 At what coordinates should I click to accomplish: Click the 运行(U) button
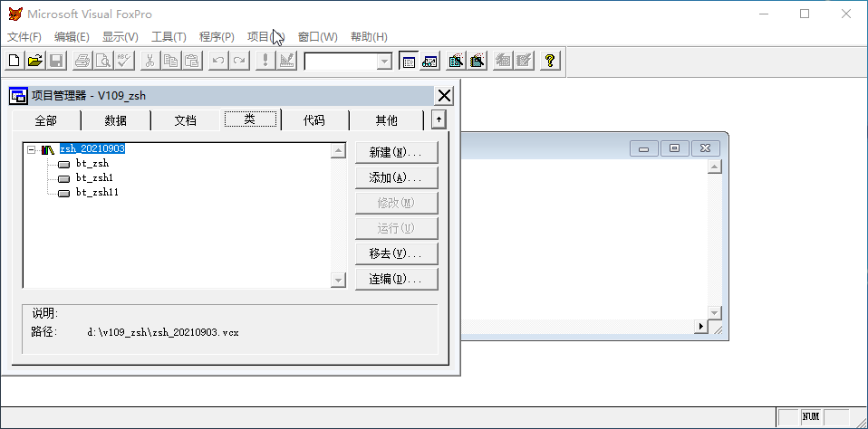pyautogui.click(x=396, y=228)
